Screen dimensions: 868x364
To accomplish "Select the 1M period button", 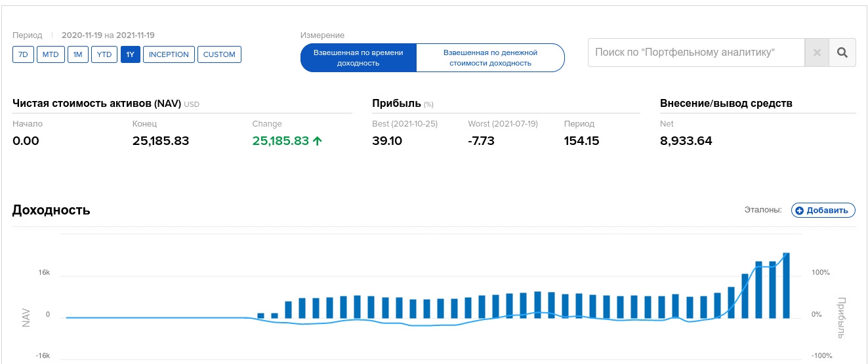I will coord(77,54).
